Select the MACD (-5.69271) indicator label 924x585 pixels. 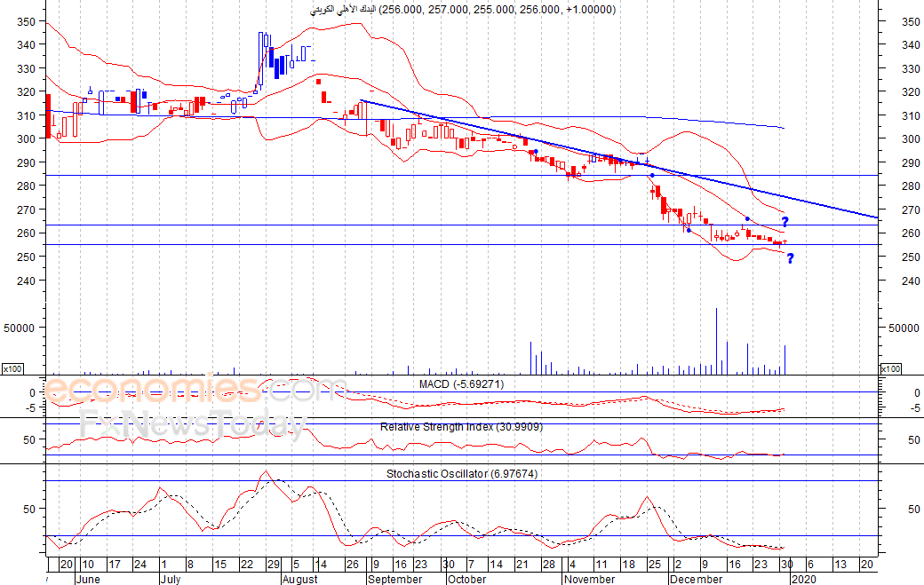click(x=461, y=384)
